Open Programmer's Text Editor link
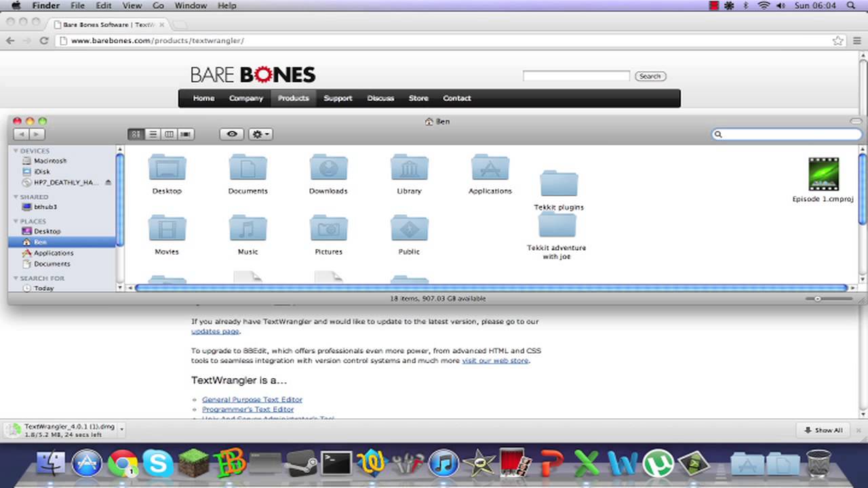 click(x=248, y=409)
